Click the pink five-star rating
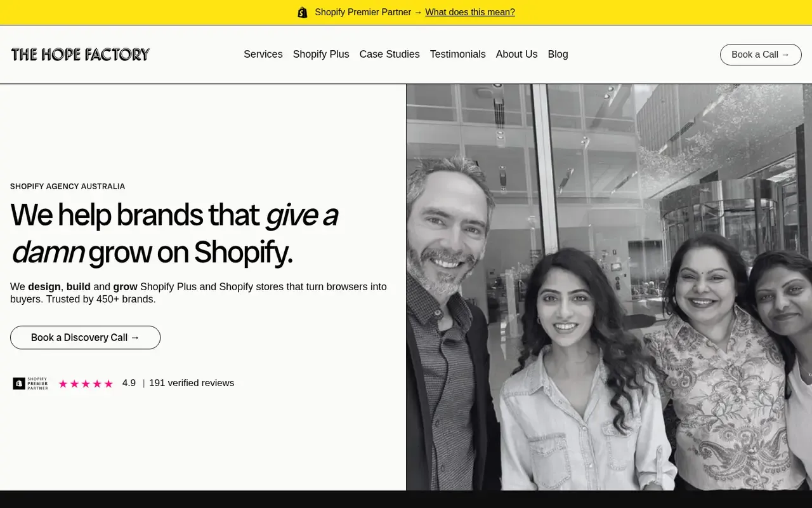Viewport: 812px width, 508px height. (x=86, y=384)
